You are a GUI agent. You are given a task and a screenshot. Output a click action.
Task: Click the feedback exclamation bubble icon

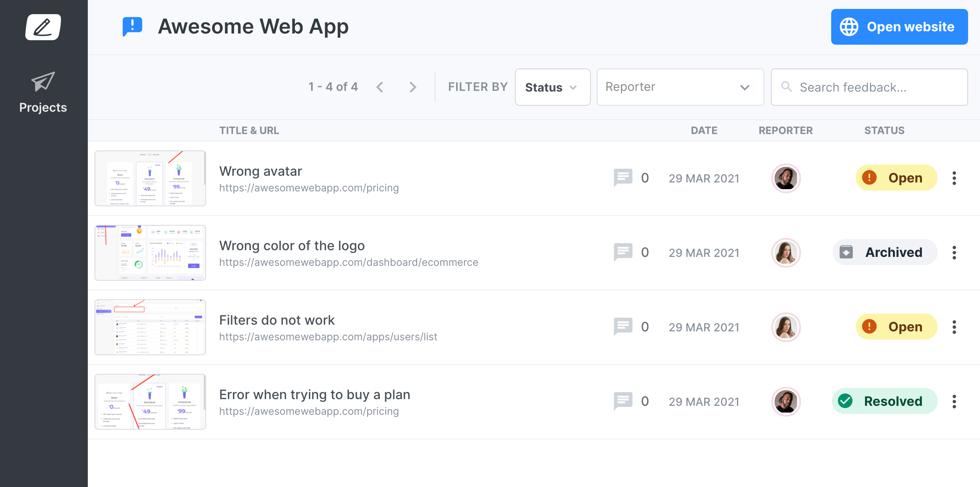click(132, 27)
